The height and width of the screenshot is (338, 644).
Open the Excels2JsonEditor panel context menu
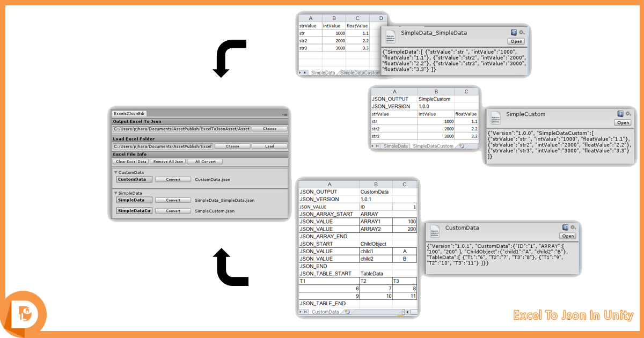click(285, 114)
